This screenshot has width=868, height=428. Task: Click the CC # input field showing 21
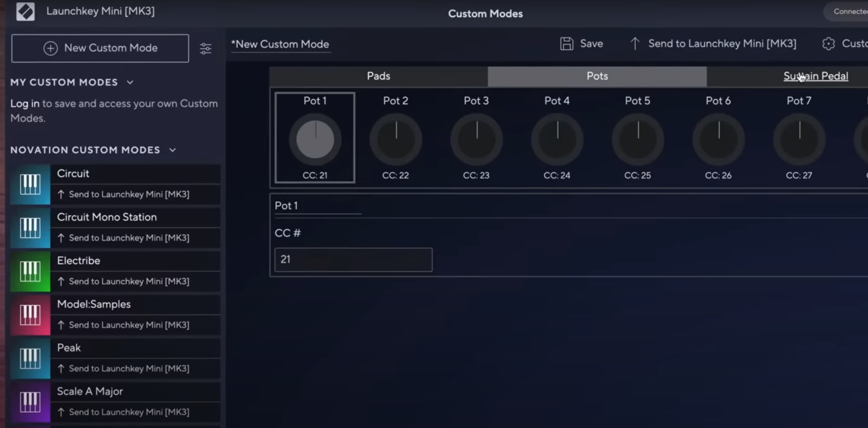[353, 260]
